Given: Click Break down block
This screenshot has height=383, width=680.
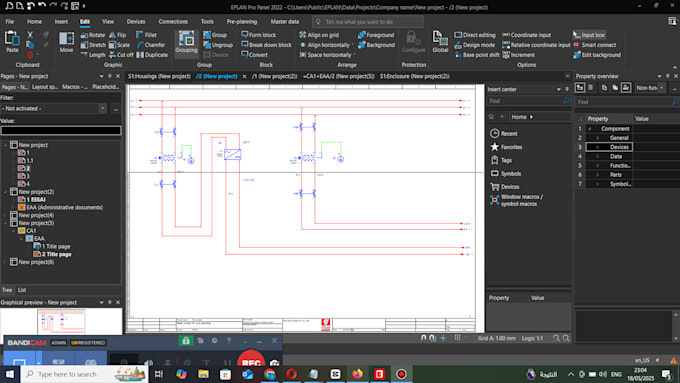Looking at the screenshot, I should (266, 45).
